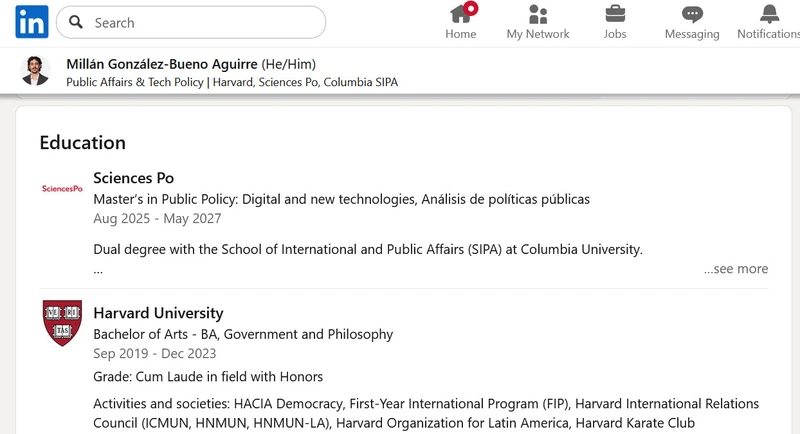Open the Messaging chat icon
Image resolution: width=800 pixels, height=434 pixels.
(x=692, y=14)
